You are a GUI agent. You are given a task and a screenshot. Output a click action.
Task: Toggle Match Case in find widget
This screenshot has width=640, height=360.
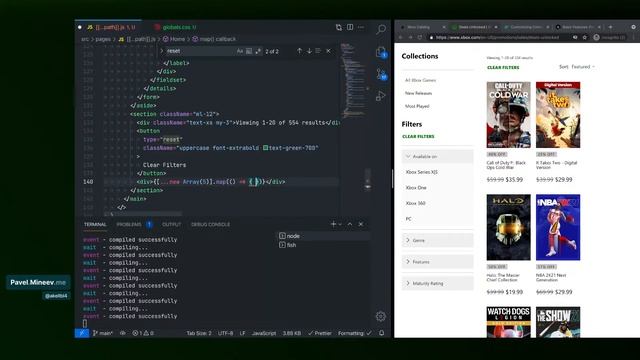point(240,51)
